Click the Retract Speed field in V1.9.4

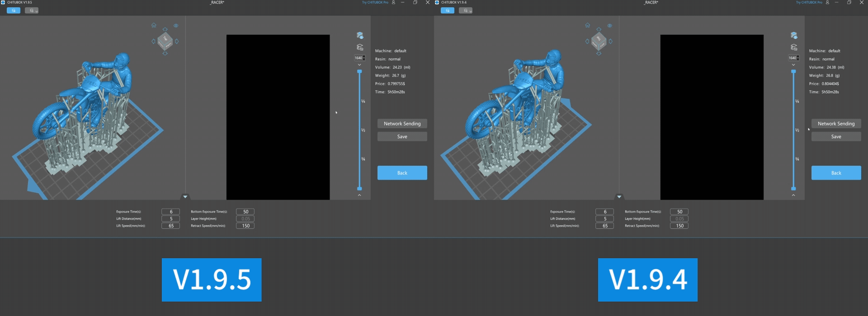pos(679,226)
